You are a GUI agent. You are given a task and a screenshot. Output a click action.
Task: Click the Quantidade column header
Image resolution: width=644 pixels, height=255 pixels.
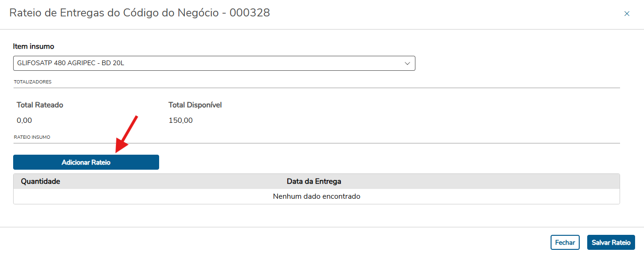pos(40,181)
